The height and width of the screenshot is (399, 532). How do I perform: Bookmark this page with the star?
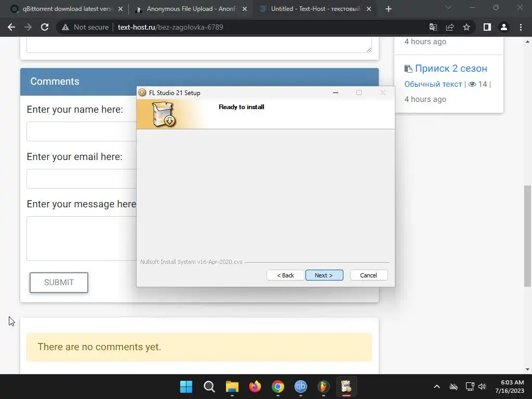pyautogui.click(x=467, y=27)
